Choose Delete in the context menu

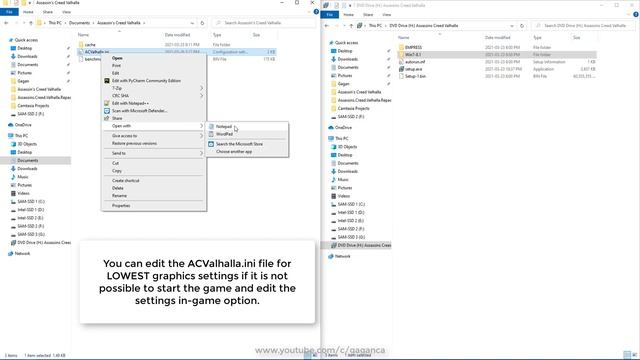118,188
